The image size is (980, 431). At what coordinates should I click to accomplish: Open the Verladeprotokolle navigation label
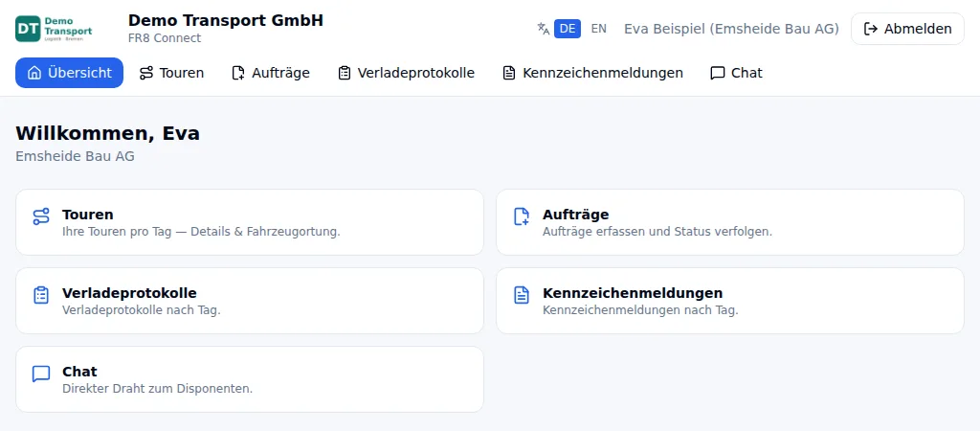click(416, 73)
